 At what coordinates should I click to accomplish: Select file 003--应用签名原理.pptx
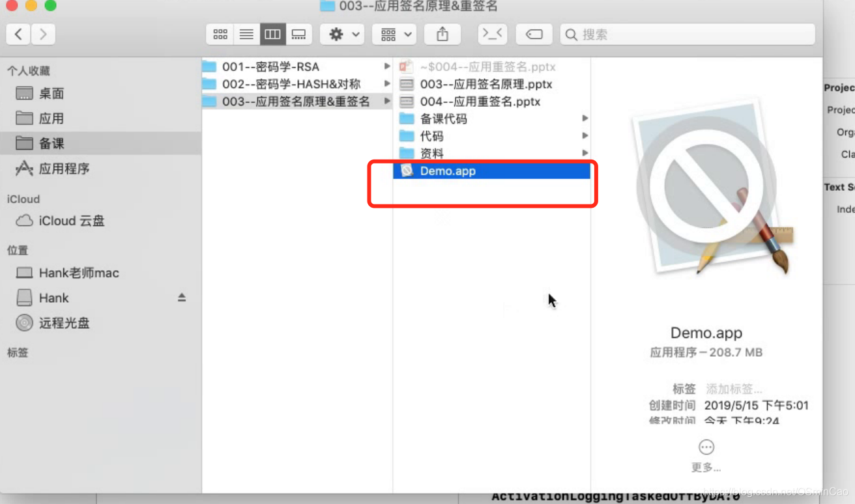[492, 84]
